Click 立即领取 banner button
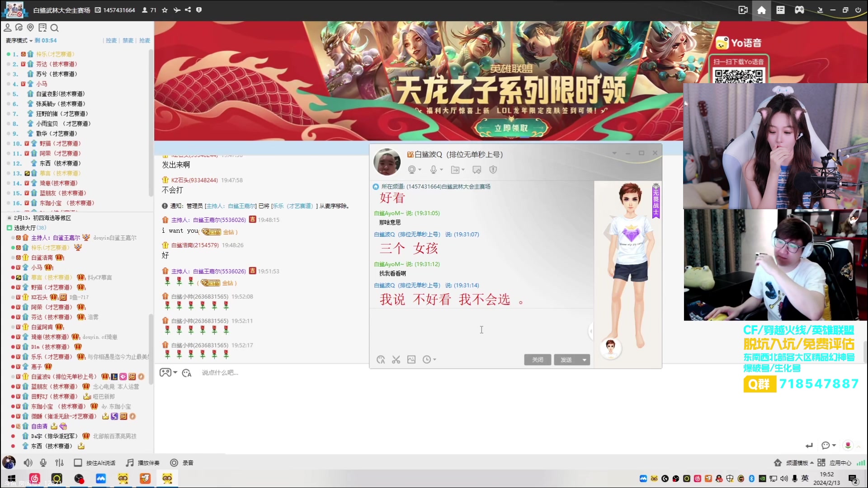 click(511, 128)
